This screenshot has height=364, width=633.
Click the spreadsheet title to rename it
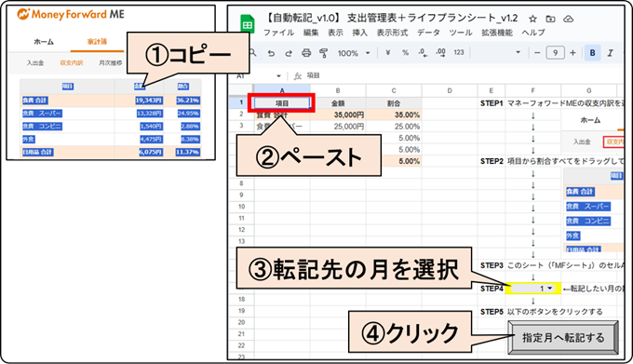click(392, 19)
